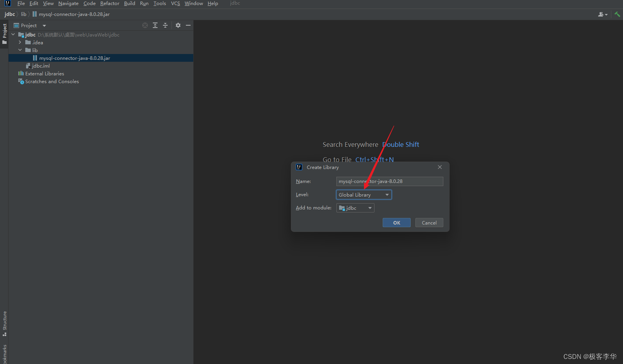Open the Run menu
623x364 pixels.
144,3
